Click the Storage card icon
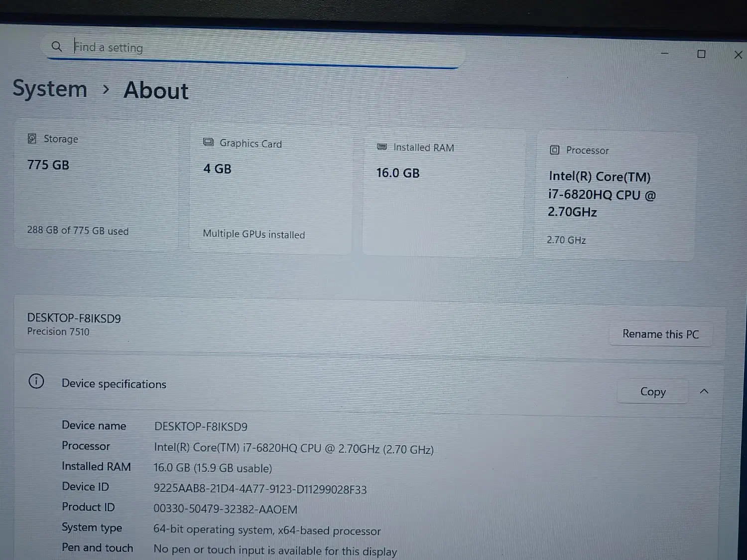This screenshot has height=560, width=747. [32, 138]
